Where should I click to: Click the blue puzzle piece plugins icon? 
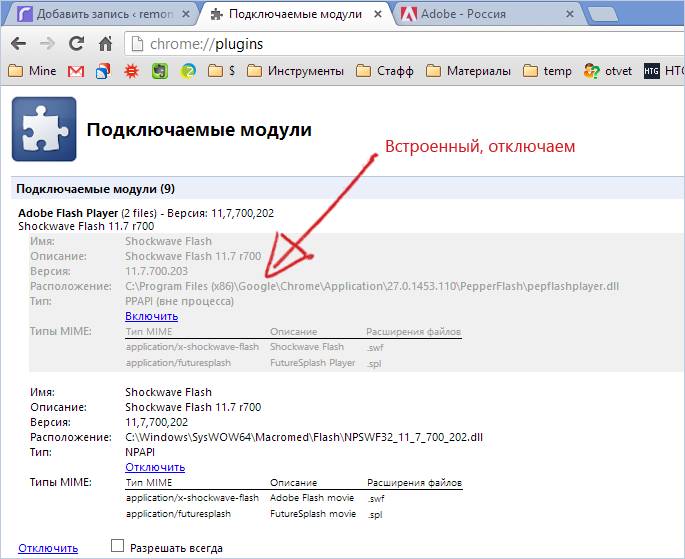43,129
